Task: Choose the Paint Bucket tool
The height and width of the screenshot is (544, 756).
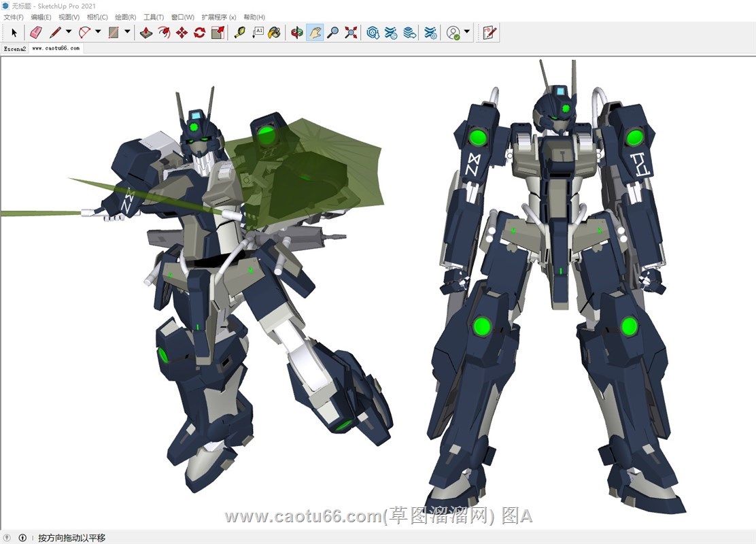Action: pos(274,32)
